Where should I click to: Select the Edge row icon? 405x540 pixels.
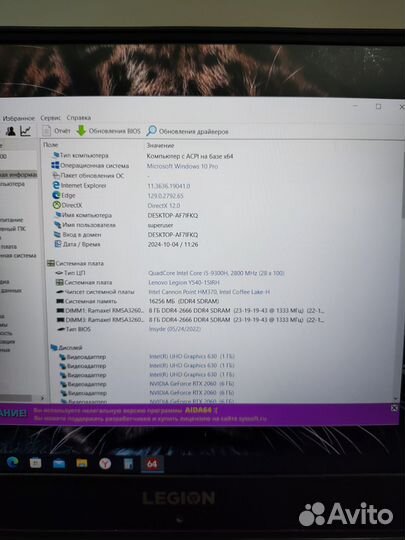[56, 195]
